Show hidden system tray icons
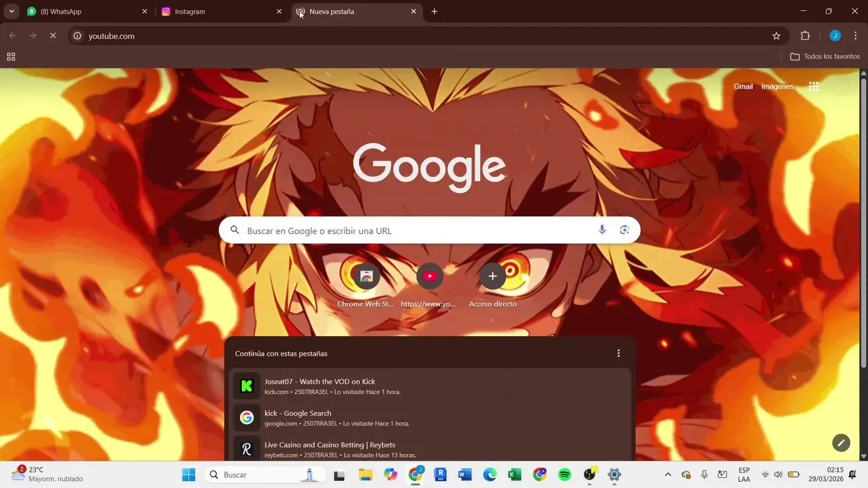 668,474
